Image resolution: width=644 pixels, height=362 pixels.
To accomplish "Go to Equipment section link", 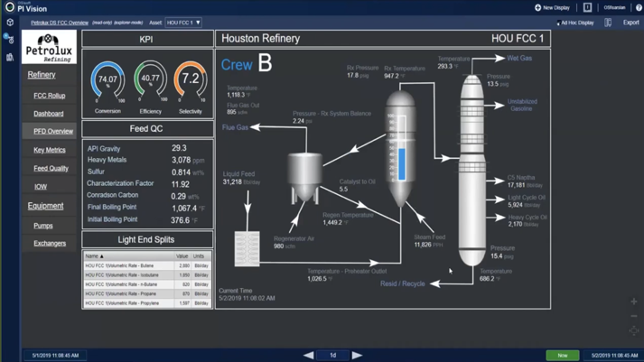I will pos(45,206).
